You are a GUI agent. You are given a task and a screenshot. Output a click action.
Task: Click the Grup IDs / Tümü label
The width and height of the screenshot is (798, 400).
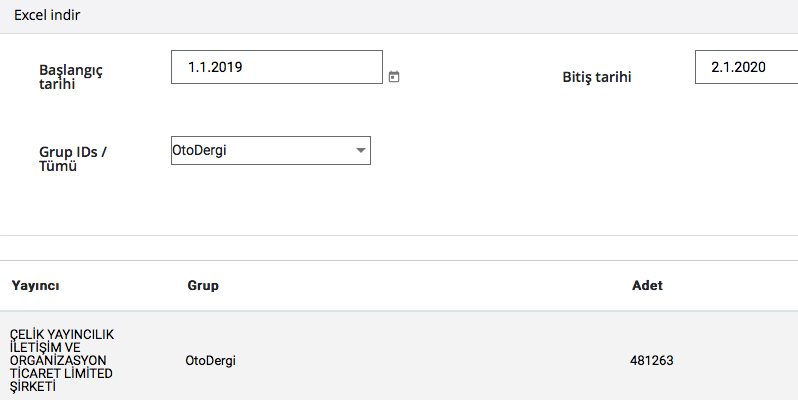(73, 158)
